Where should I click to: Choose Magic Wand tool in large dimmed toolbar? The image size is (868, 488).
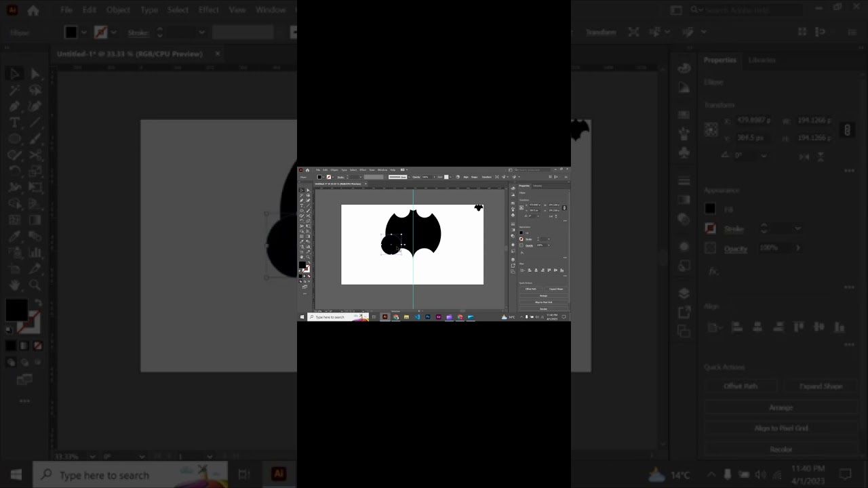pos(14,89)
